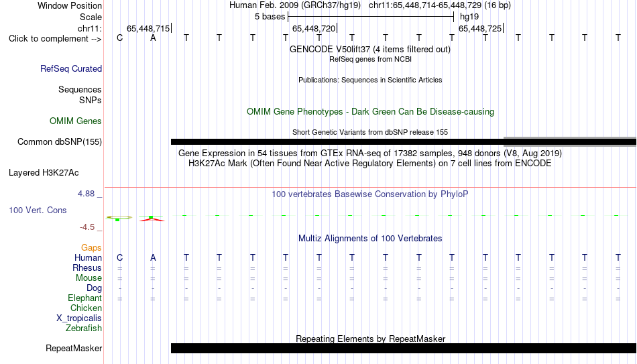Click the RepeatMasker track label
The width and height of the screenshot is (637, 364).
coord(74,348)
